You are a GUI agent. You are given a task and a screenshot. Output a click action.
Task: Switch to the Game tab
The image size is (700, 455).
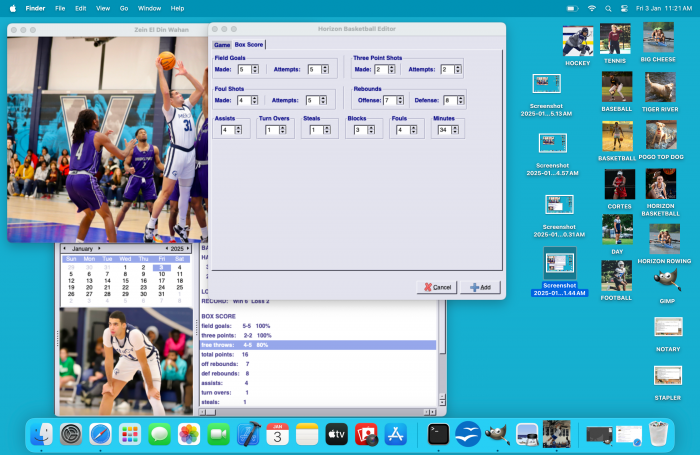point(221,45)
